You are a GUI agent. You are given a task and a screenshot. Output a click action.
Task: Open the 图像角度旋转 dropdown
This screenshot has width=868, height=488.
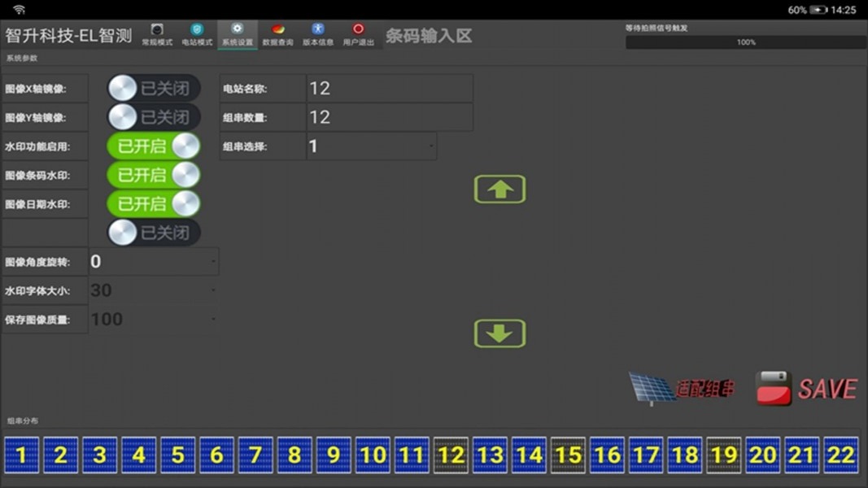pos(153,261)
